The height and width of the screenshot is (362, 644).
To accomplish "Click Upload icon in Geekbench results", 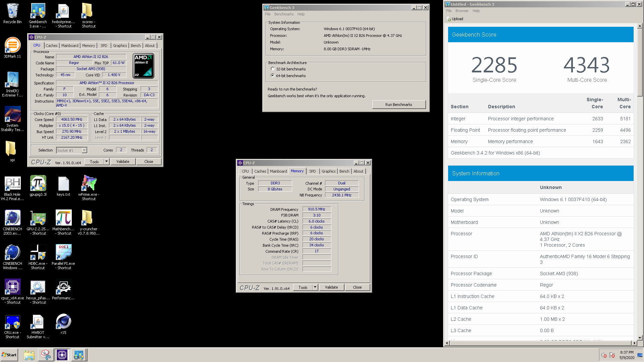I will [x=455, y=19].
